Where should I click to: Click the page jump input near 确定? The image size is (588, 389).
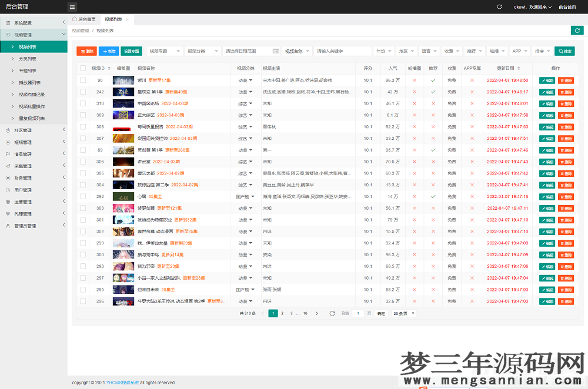tap(358, 314)
